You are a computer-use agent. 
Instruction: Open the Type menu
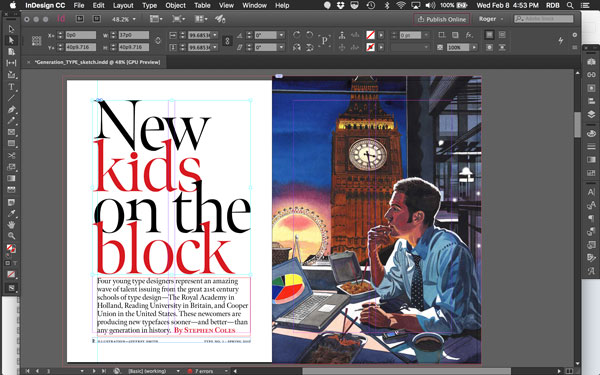click(x=149, y=5)
